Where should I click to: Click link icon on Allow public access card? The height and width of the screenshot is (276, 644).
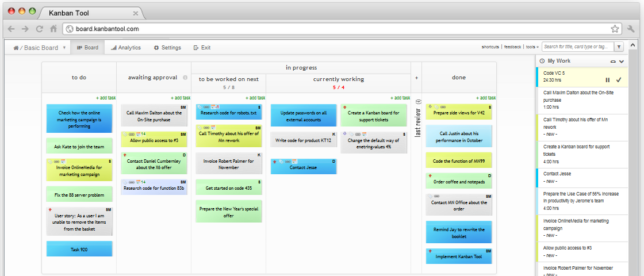click(132, 135)
